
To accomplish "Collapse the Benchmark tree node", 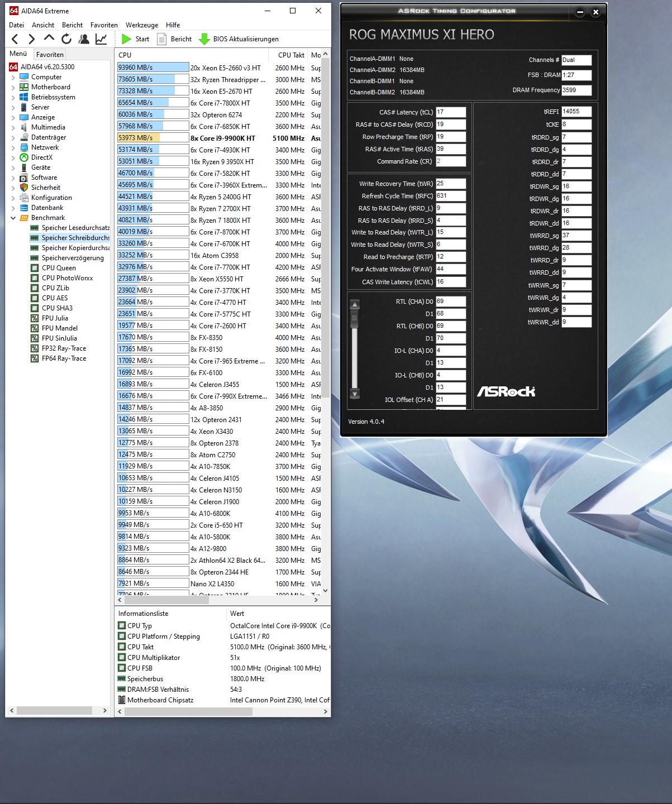I will pos(13,218).
